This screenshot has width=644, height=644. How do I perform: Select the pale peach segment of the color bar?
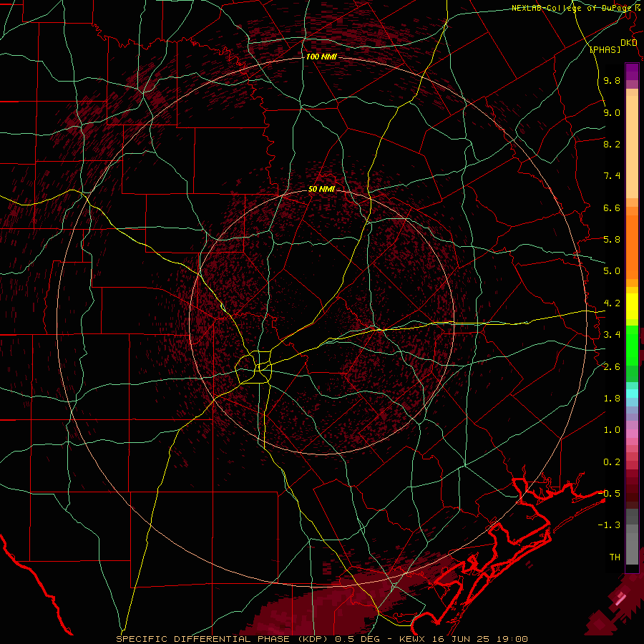tap(632, 148)
